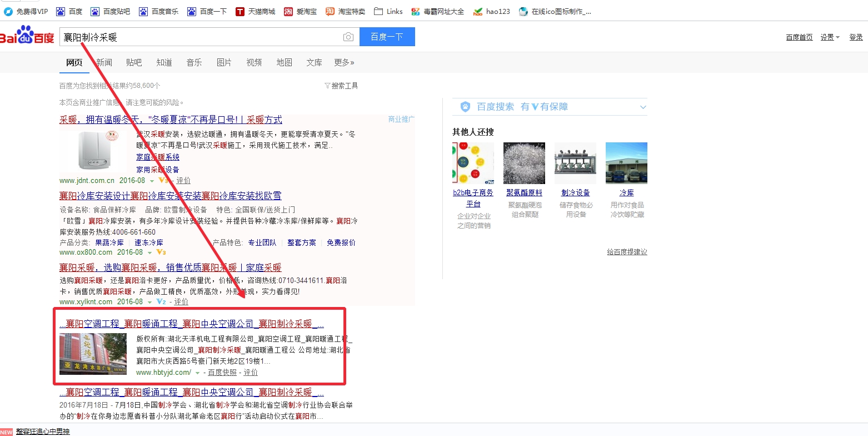The width and height of the screenshot is (868, 436).
Task: Click the camera image-search icon
Action: pyautogui.click(x=348, y=37)
